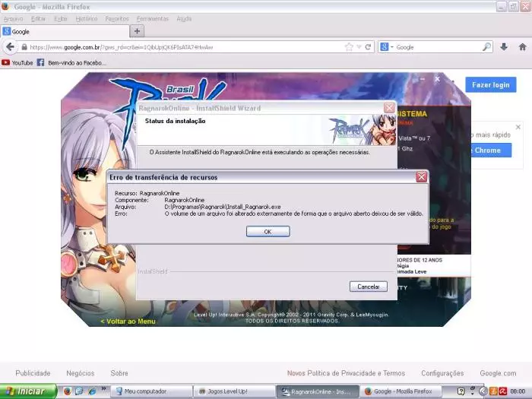Viewport: 532px width, 399px height.
Task: Go to the Firefox home page icon
Action: click(x=523, y=47)
